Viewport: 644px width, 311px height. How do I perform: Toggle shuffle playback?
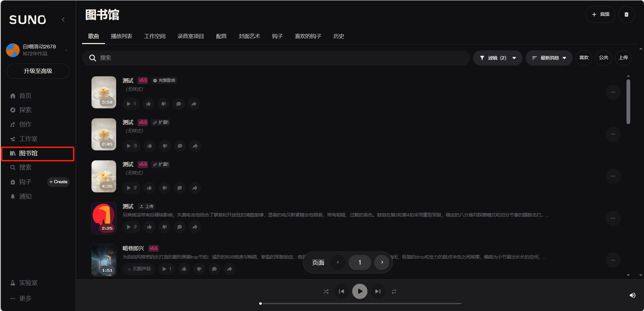pos(326,291)
